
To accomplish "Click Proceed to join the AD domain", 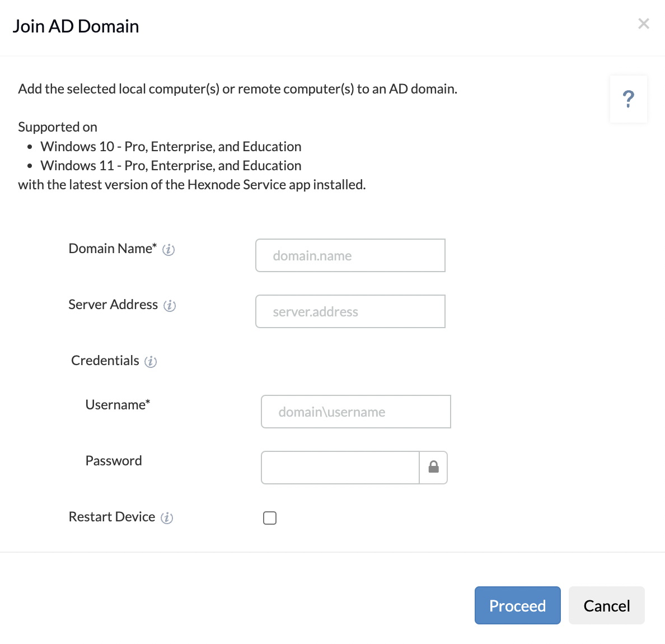I will coord(517,605).
